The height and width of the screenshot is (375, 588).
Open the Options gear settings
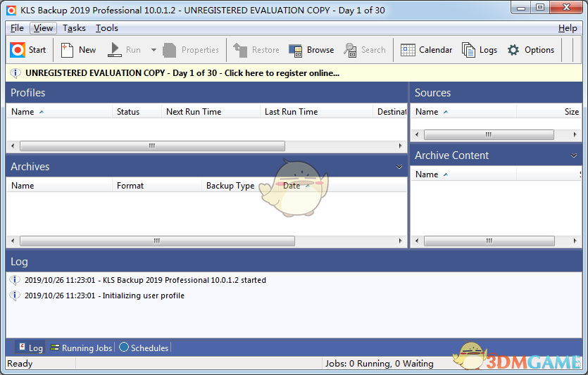[531, 50]
